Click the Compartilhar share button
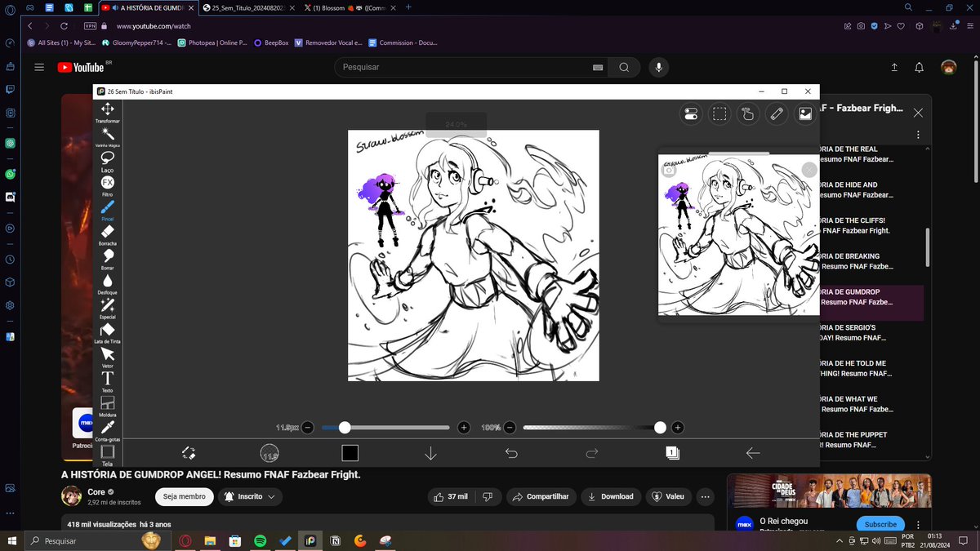The height and width of the screenshot is (551, 980). click(x=541, y=496)
